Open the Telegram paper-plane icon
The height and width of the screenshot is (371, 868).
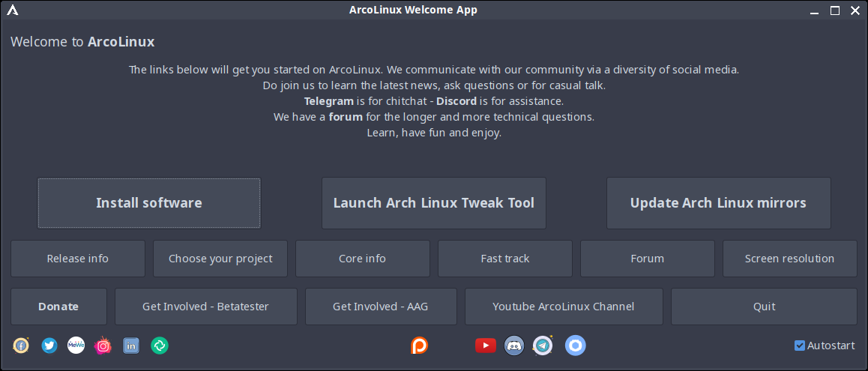pos(543,346)
